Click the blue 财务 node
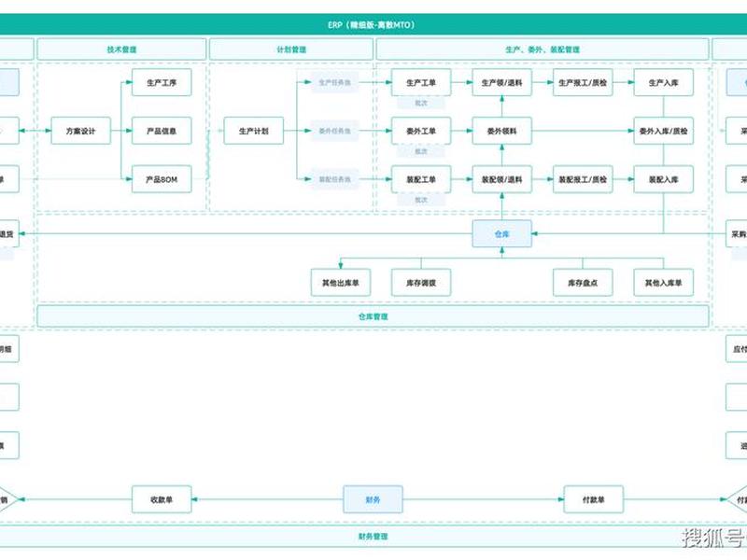Screen dimensions: 747x560 [373, 499]
